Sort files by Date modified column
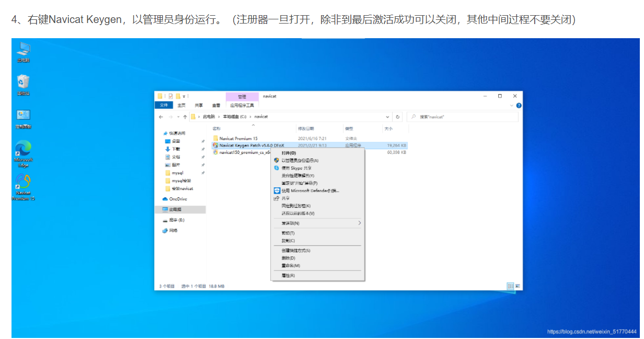 point(306,128)
